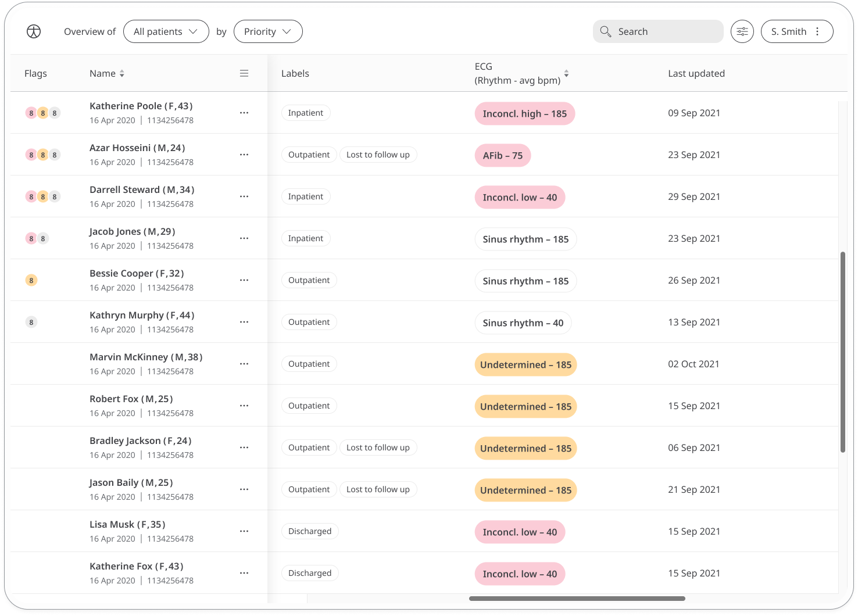
Task: Open more options for Lisa Musk
Action: pyautogui.click(x=244, y=531)
